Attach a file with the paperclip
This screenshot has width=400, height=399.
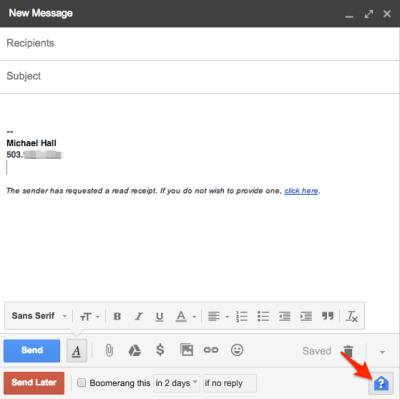pyautogui.click(x=109, y=350)
